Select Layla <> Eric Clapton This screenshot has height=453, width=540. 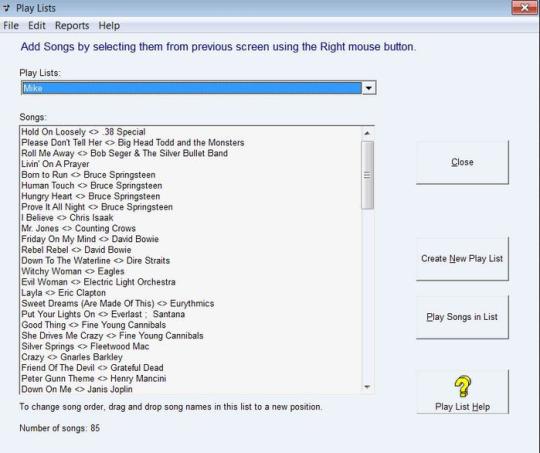191,292
